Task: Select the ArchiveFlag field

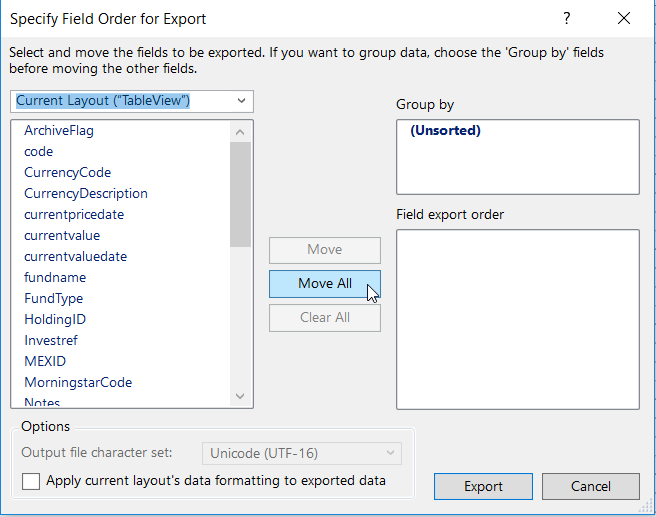Action: click(59, 131)
